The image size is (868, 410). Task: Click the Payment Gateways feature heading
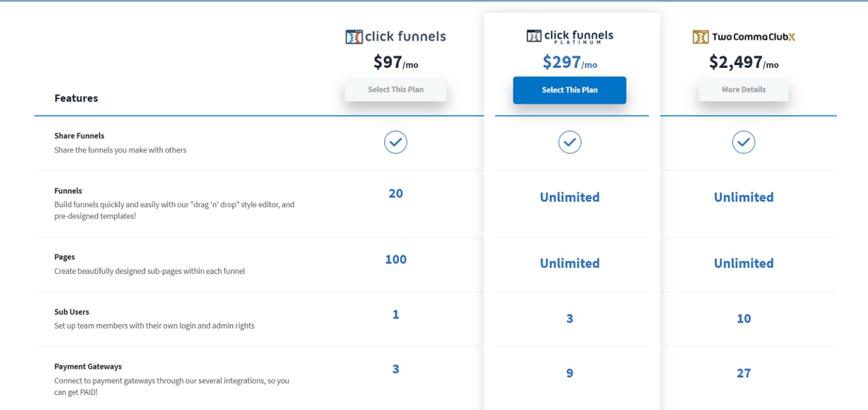coord(88,367)
